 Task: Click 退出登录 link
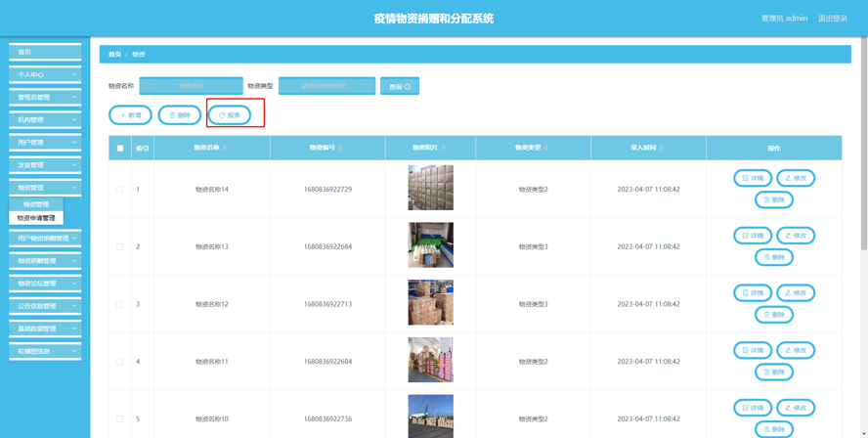point(833,19)
